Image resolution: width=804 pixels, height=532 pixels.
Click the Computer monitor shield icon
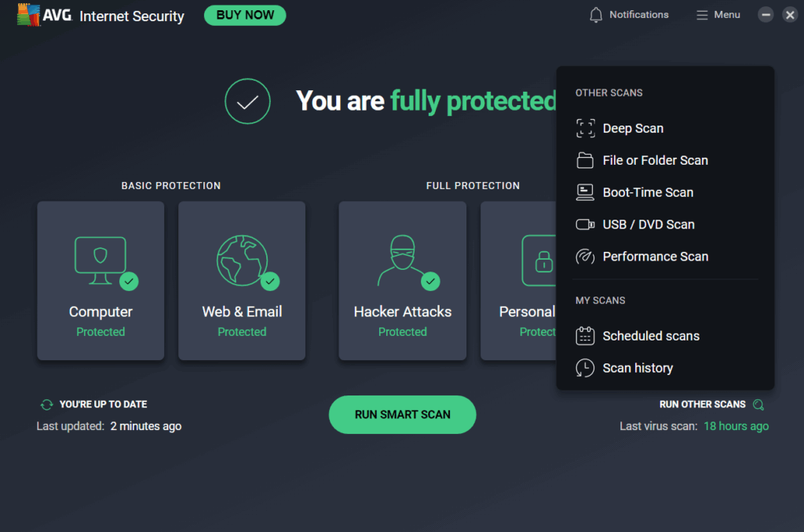[x=100, y=261]
